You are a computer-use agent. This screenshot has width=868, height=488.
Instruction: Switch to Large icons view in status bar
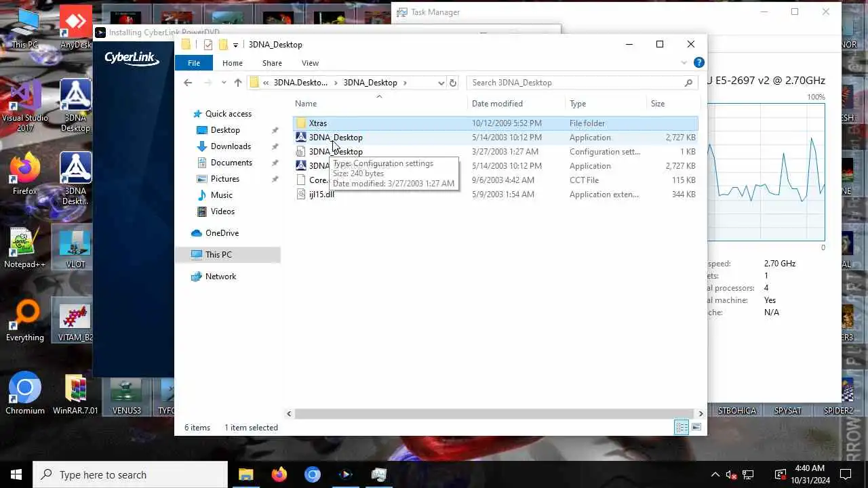pos(696,427)
